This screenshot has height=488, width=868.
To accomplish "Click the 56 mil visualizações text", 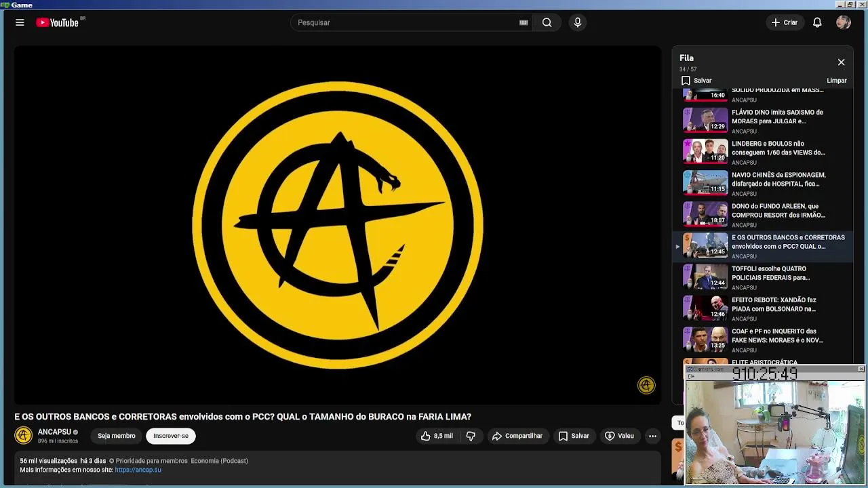I will tap(49, 461).
